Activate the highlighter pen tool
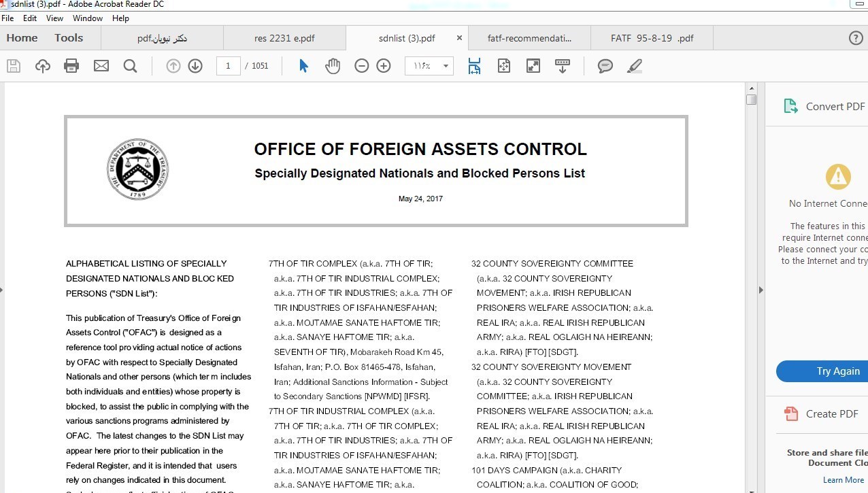The height and width of the screenshot is (493, 868). point(635,66)
